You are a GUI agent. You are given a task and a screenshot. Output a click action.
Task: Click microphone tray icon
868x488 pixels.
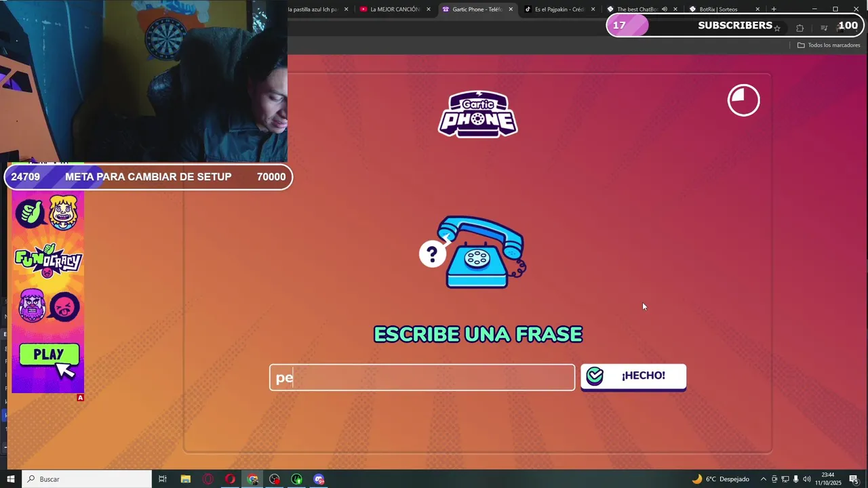tap(796, 479)
